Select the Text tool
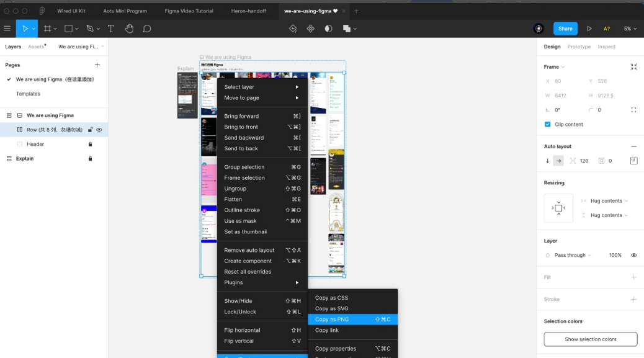Screen dimensions: 644x358 pos(111,29)
